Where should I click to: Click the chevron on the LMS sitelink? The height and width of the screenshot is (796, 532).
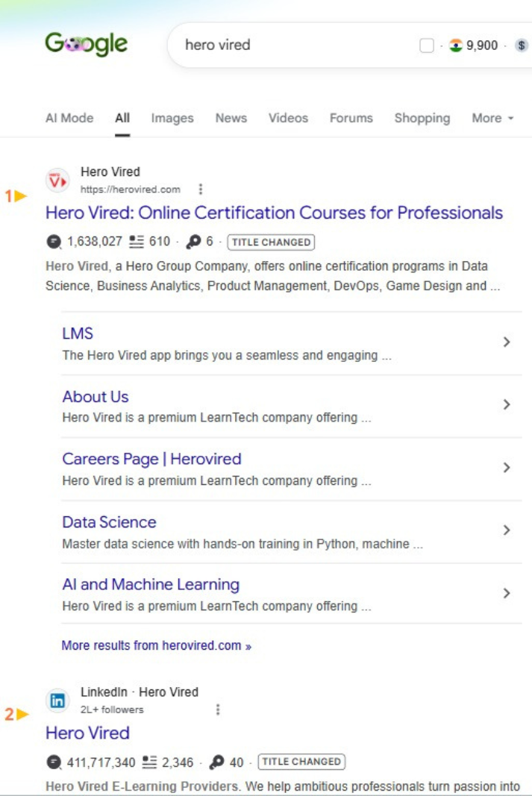(506, 342)
